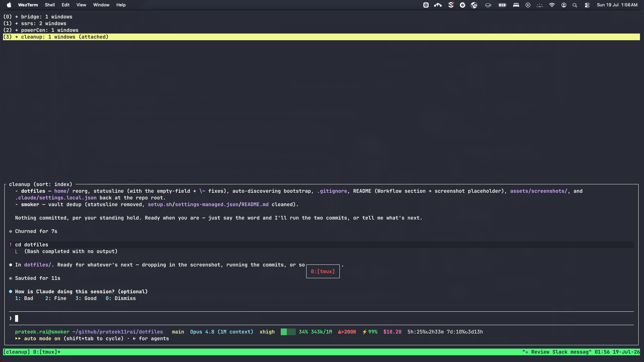Viewport: 644px width, 362px height.
Task: Click the assets/screenshots/ path
Action: 539,191
